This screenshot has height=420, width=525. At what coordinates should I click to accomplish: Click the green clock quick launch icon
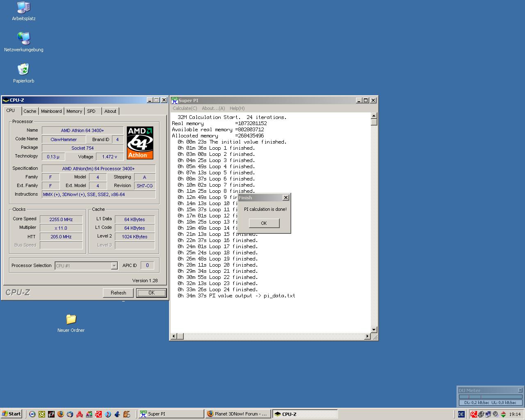42,414
